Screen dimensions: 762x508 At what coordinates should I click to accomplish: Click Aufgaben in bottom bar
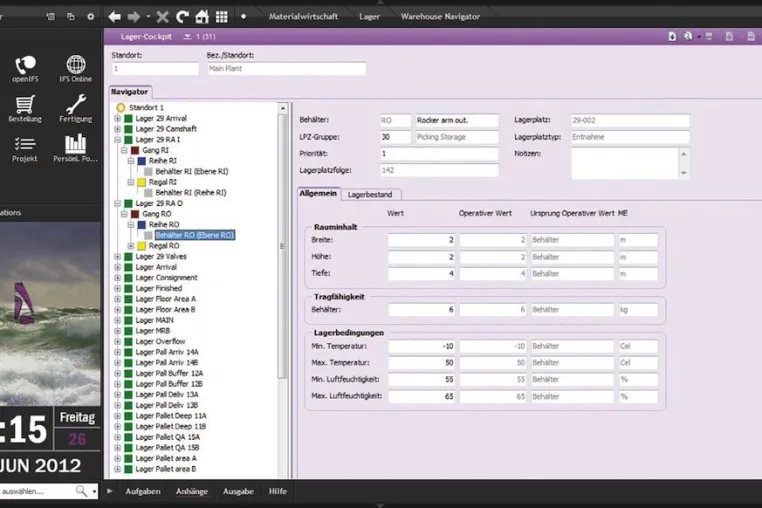[x=143, y=491]
